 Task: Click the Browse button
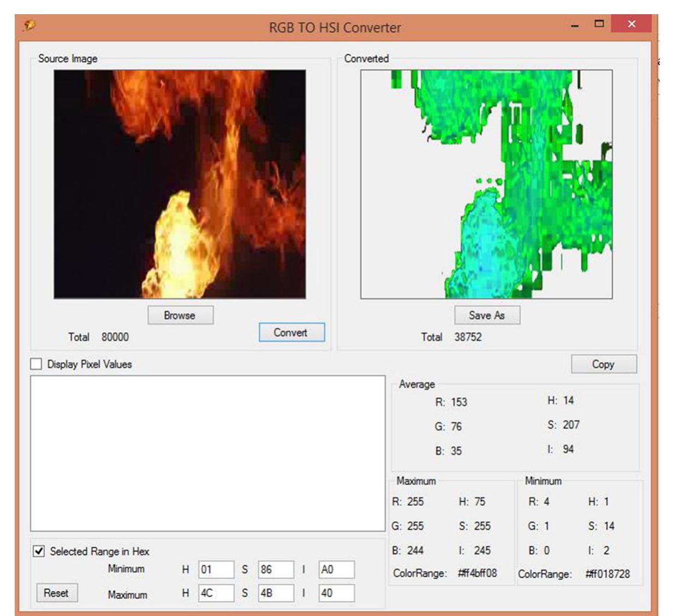pyautogui.click(x=180, y=315)
